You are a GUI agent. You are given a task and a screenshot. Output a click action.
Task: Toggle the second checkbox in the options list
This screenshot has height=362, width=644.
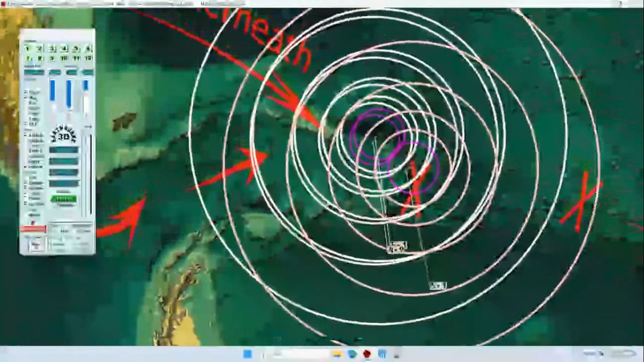26,98
